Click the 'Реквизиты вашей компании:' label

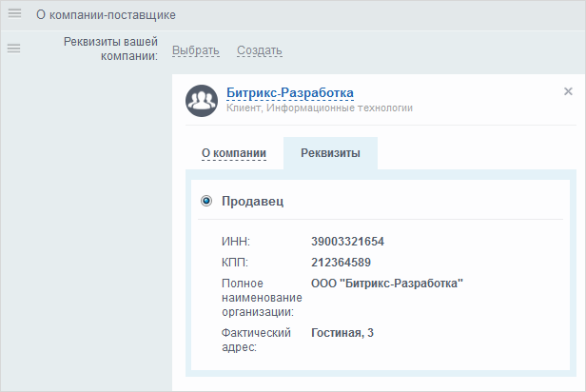(110, 49)
